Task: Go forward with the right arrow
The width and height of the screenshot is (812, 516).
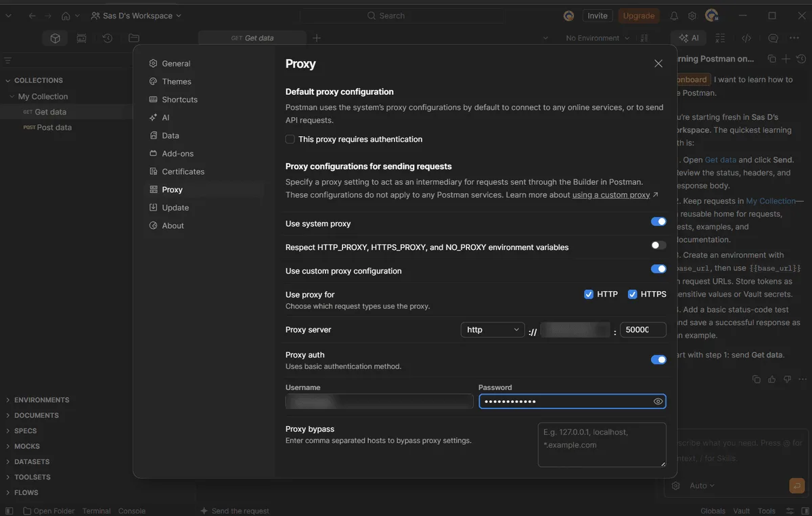Action: (x=48, y=16)
